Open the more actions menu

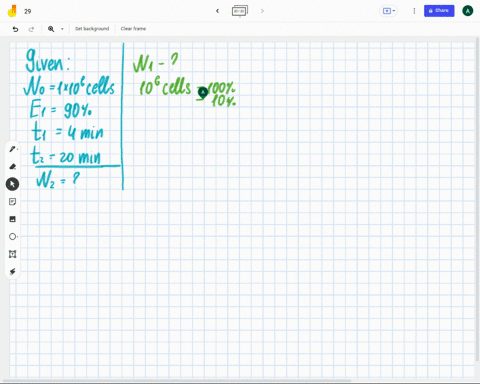coord(414,11)
